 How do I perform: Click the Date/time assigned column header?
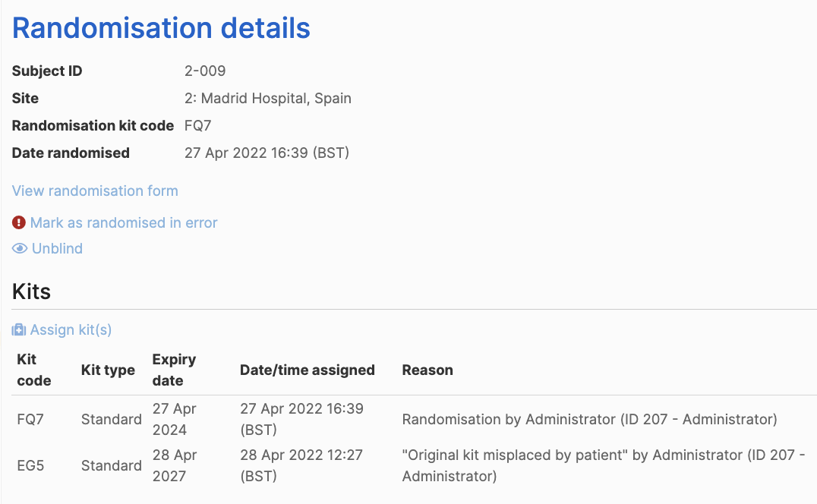click(308, 370)
